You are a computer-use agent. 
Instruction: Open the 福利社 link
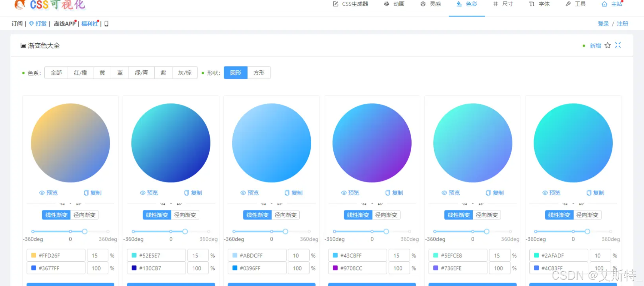(x=90, y=24)
